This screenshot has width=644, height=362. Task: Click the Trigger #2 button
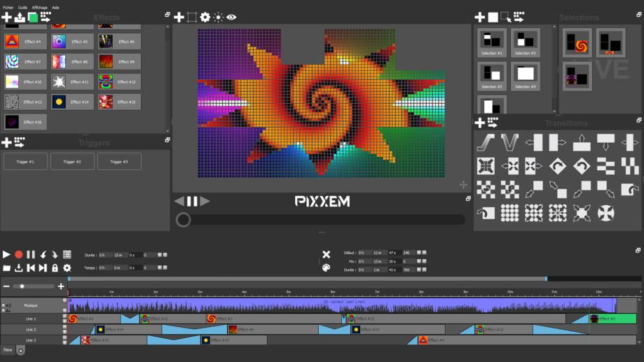click(71, 162)
